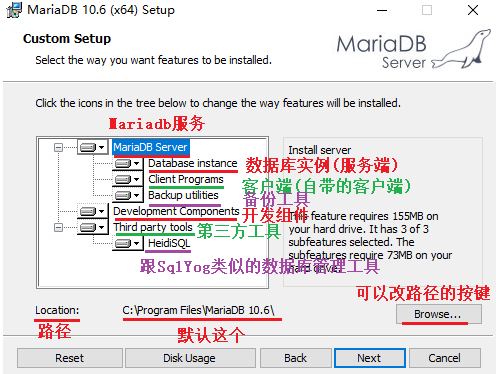Go Back to the previous step
Image resolution: width=496 pixels, height=374 pixels.
pos(296,358)
